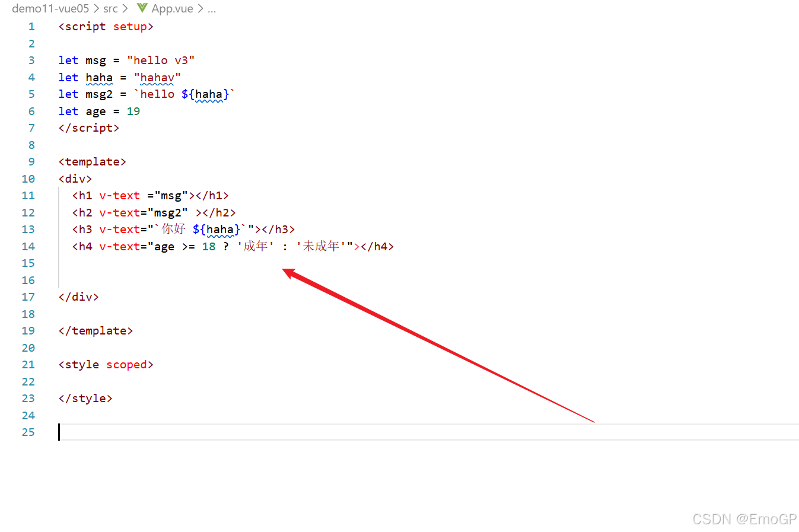
Task: Click line number 1 in gutter
Action: 31,27
